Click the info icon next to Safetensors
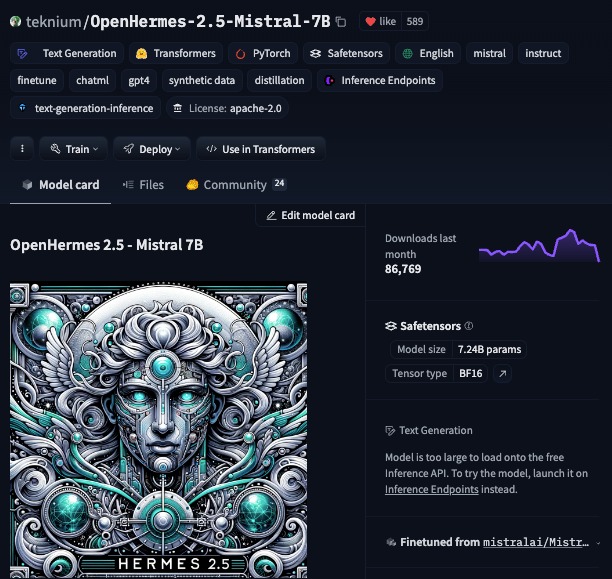This screenshot has width=612, height=579. pyautogui.click(x=469, y=326)
